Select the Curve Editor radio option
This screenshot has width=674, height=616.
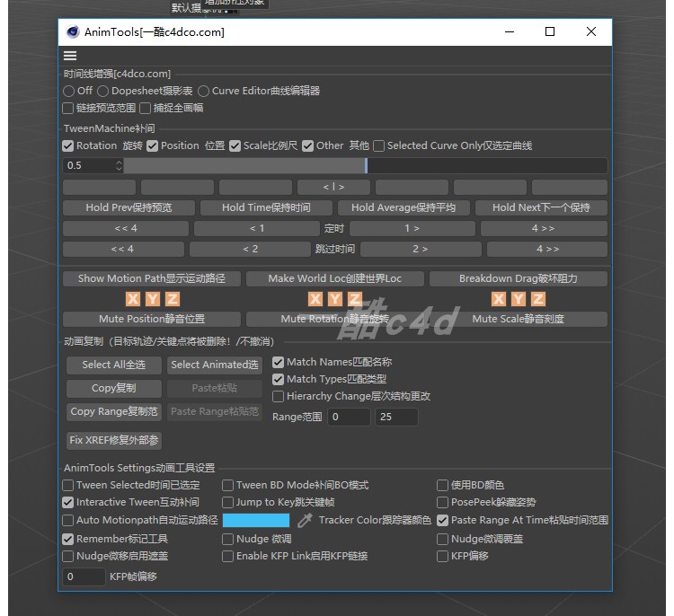click(x=203, y=91)
